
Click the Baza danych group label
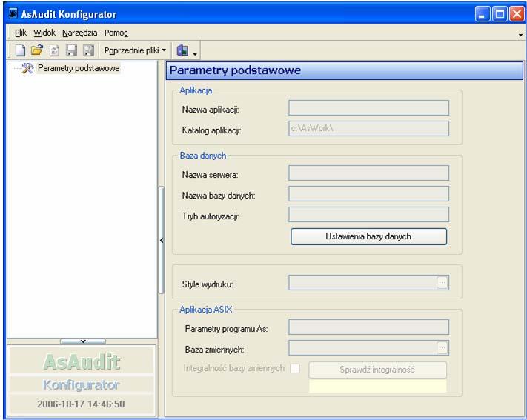(203, 156)
